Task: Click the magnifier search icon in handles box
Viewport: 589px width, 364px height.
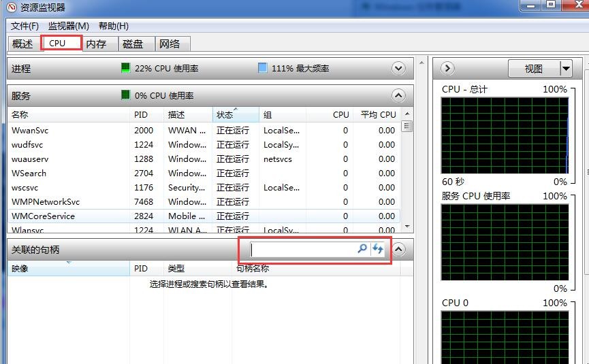Action: 362,249
